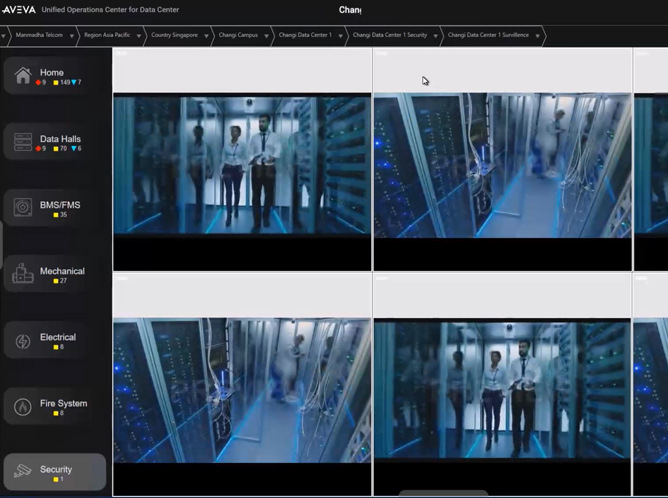Click the Security camera icon
The image size is (668, 498).
coord(22,472)
